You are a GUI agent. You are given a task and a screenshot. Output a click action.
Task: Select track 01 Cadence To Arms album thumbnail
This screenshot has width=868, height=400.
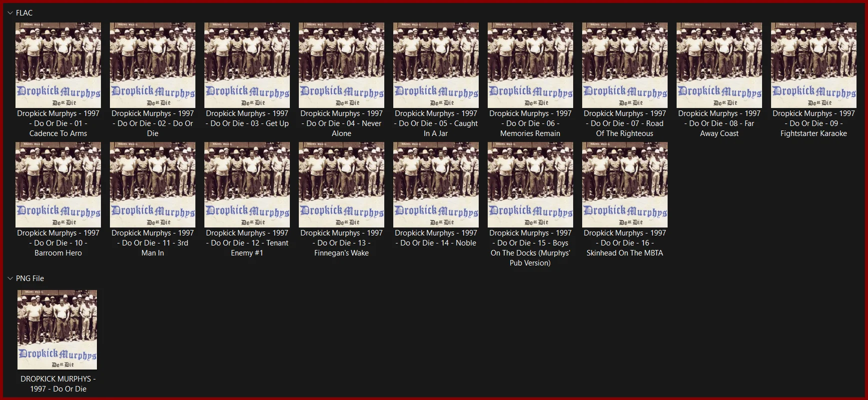point(58,65)
